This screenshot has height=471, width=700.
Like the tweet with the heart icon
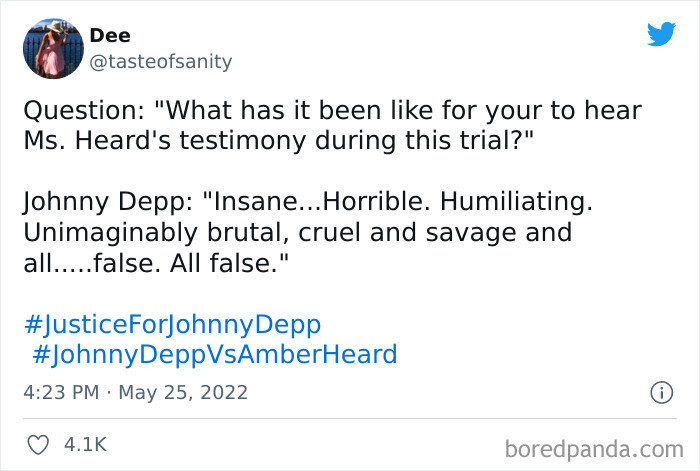pyautogui.click(x=38, y=445)
